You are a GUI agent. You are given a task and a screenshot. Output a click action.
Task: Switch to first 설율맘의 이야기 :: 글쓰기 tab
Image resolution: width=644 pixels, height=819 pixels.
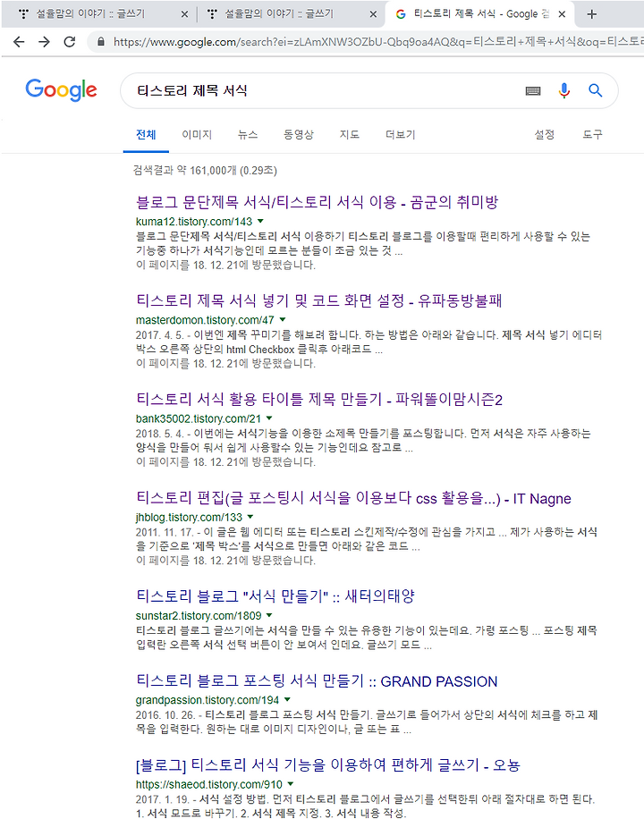coord(90,14)
